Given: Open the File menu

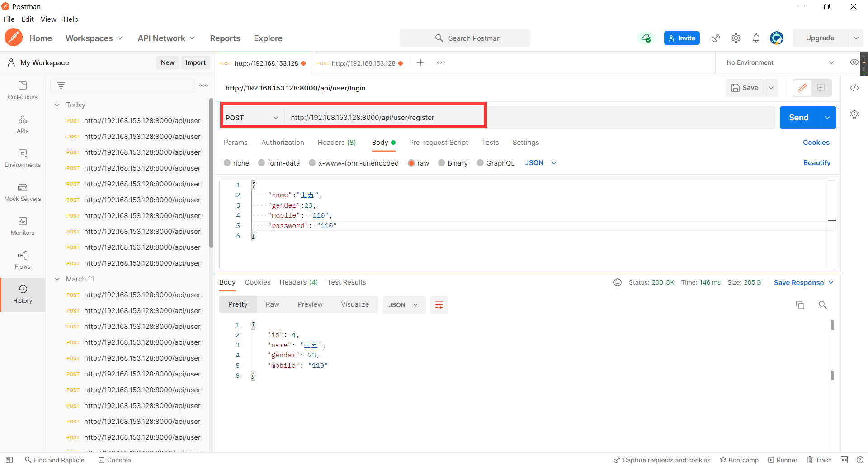Looking at the screenshot, I should tap(9, 19).
